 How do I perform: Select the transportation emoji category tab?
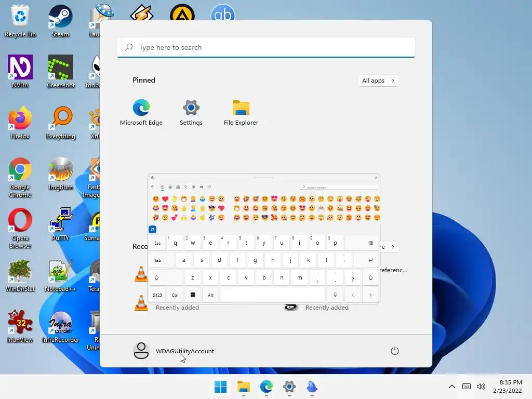click(x=202, y=187)
